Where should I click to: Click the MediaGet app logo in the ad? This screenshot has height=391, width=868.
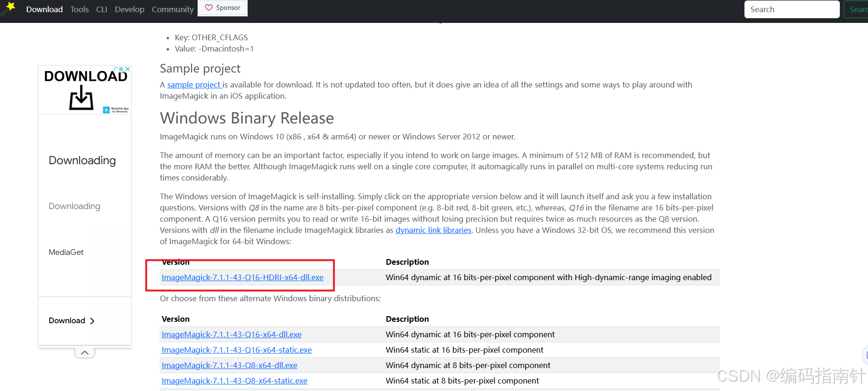click(106, 110)
